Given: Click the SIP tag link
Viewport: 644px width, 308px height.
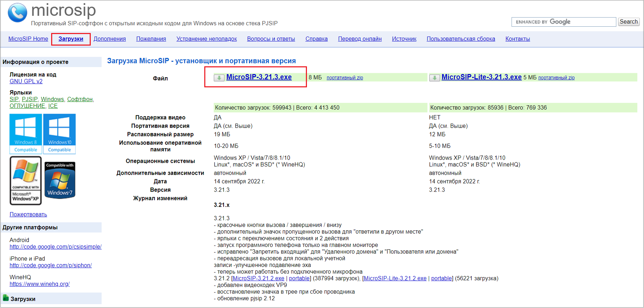Looking at the screenshot, I should click(14, 99).
